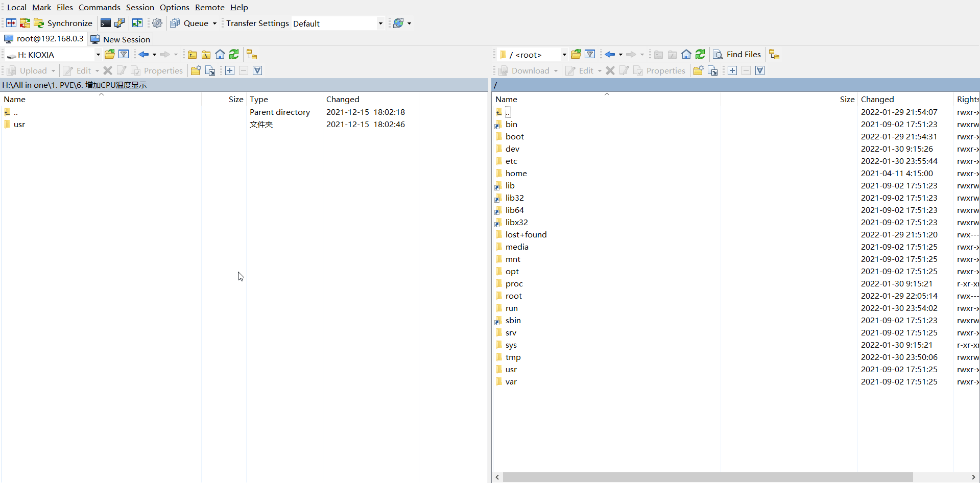Click the remote Open Directory icon
The width and height of the screenshot is (980, 483).
pyautogui.click(x=576, y=54)
